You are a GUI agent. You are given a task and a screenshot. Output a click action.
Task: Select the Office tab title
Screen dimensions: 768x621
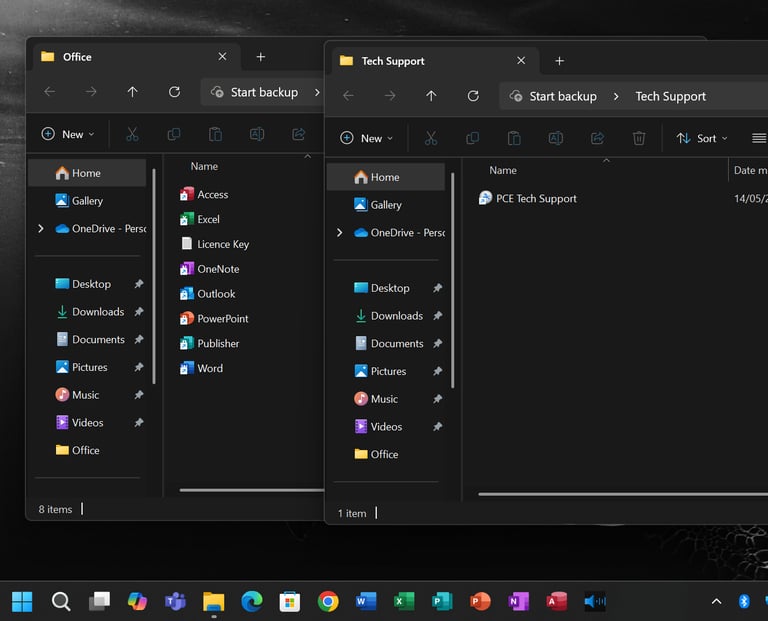[78, 57]
